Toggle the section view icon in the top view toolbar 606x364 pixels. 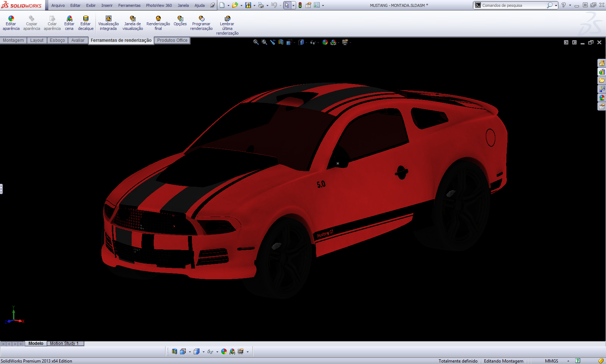(281, 42)
